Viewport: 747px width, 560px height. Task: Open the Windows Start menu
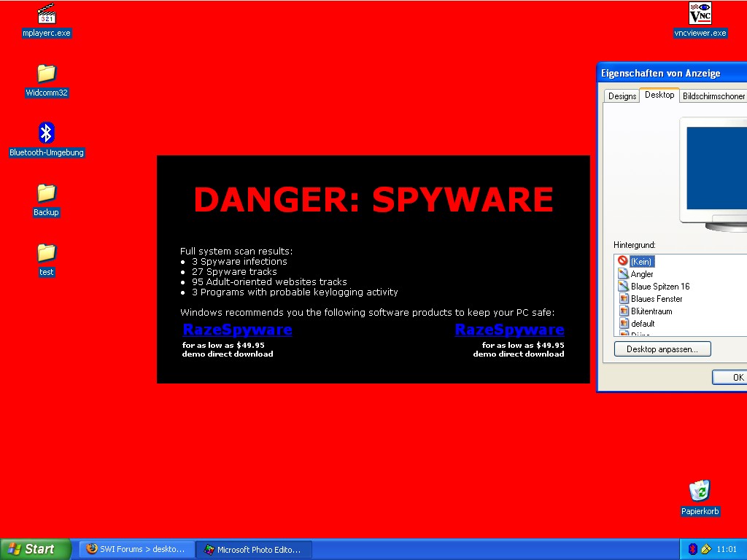(x=35, y=549)
